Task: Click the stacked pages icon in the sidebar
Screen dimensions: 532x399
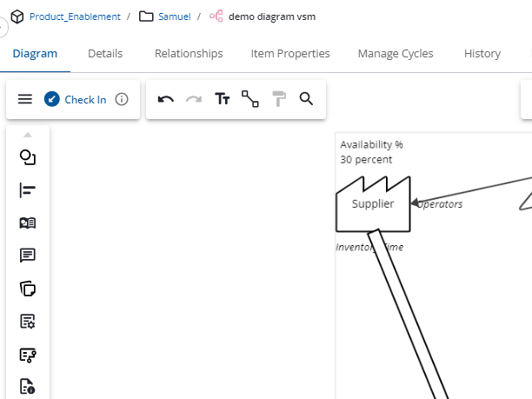Action: [28, 289]
